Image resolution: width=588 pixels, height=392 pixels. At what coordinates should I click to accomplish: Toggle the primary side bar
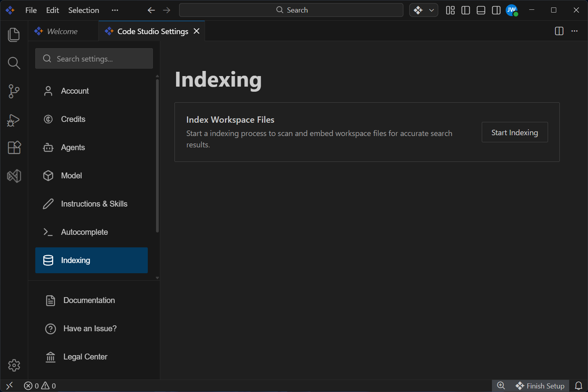click(466, 10)
